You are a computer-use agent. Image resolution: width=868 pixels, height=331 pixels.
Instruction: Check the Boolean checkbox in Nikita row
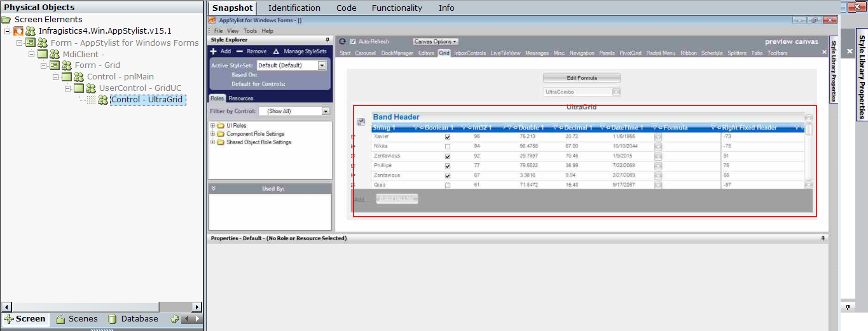448,147
